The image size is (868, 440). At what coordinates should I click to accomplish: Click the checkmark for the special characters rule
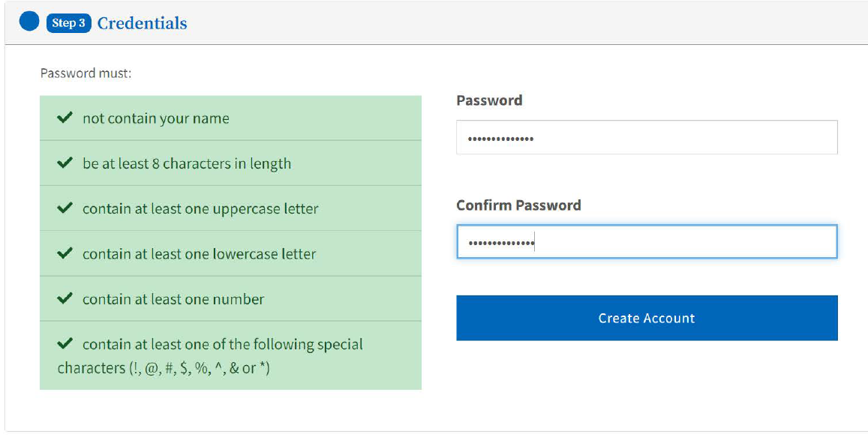click(x=65, y=344)
